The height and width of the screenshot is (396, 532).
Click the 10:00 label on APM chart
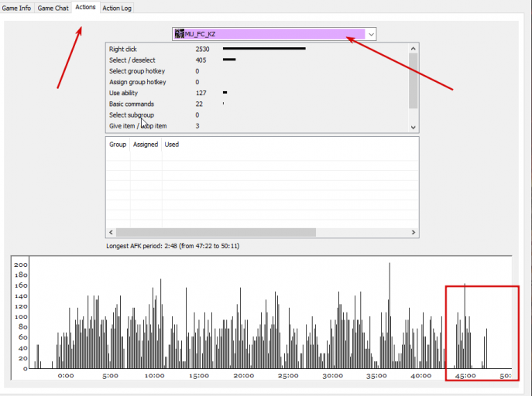154,376
